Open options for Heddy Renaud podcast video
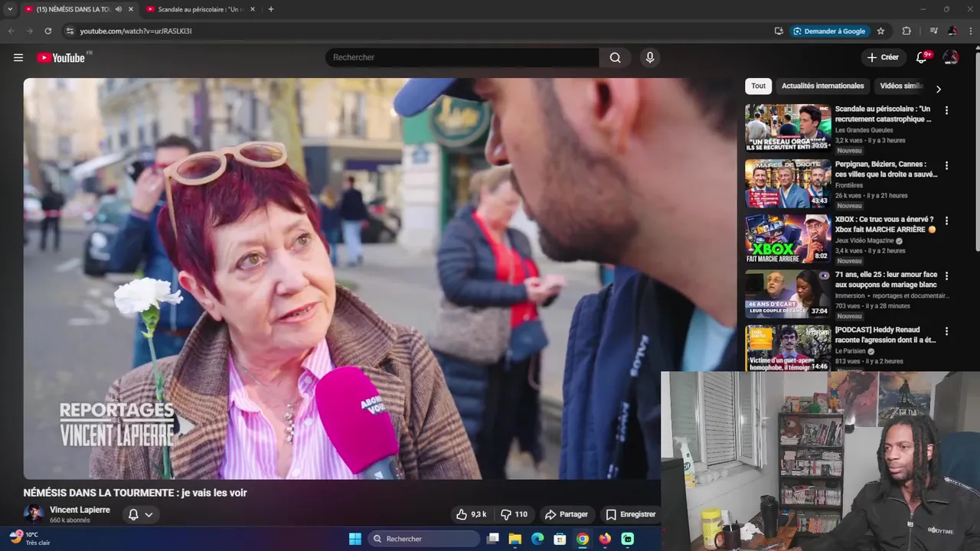Viewport: 980px width, 551px height. [x=946, y=331]
